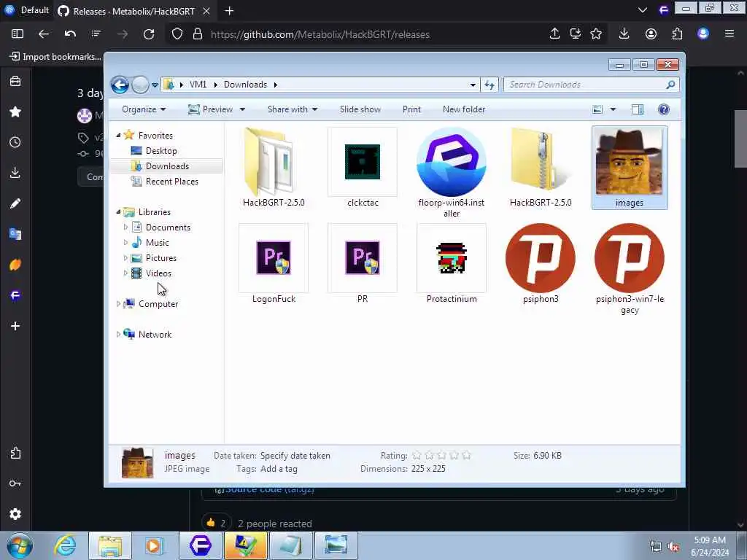Viewport: 747px width, 560px height.
Task: Set rating to one star
Action: point(417,456)
